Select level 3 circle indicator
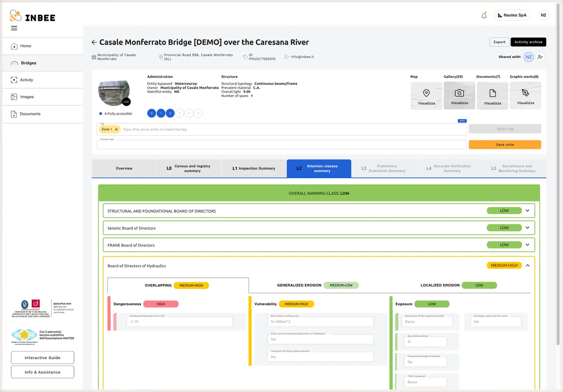 (x=179, y=113)
